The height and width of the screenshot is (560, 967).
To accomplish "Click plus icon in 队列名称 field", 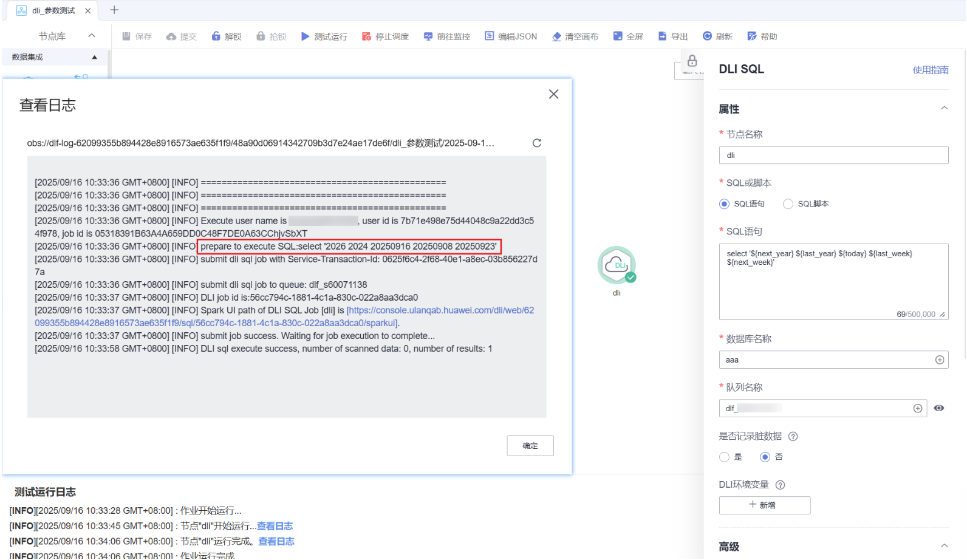I will coord(918,409).
